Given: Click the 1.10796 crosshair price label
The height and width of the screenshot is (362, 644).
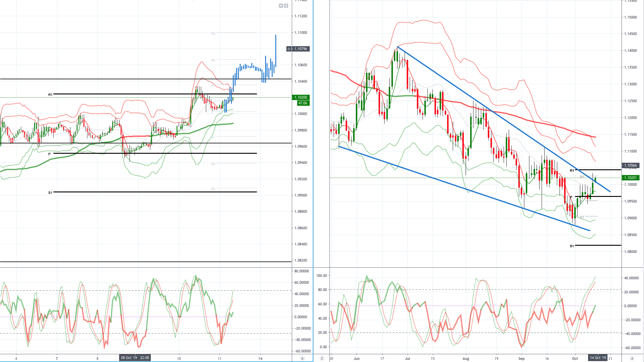Looking at the screenshot, I should [301, 49].
